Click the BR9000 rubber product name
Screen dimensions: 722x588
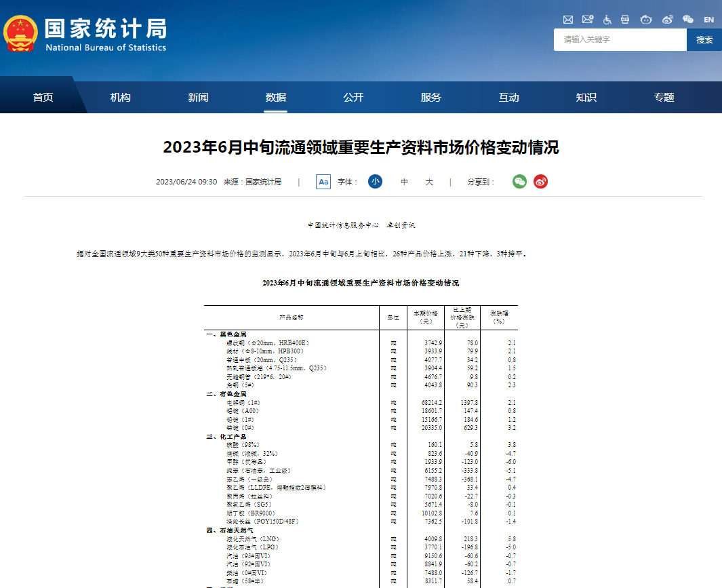pos(250,513)
